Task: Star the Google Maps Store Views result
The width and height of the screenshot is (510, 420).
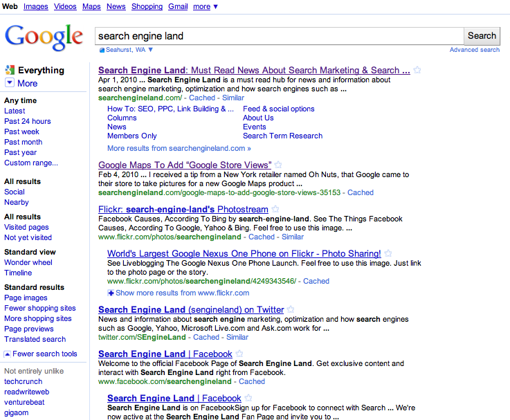Action: (x=278, y=165)
